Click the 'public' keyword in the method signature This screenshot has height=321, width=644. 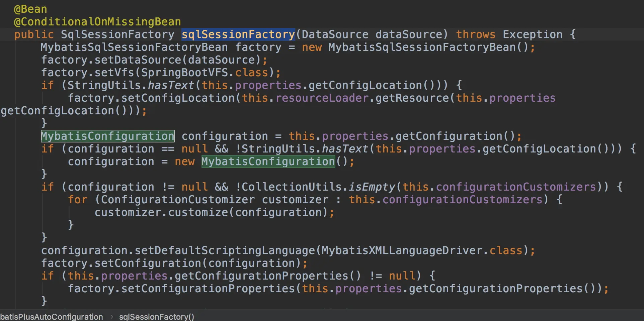click(x=34, y=34)
